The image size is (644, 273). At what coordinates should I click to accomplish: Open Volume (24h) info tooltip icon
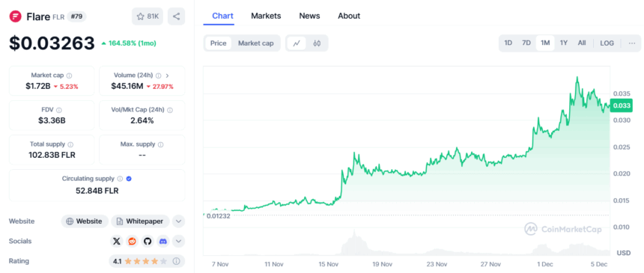(158, 76)
